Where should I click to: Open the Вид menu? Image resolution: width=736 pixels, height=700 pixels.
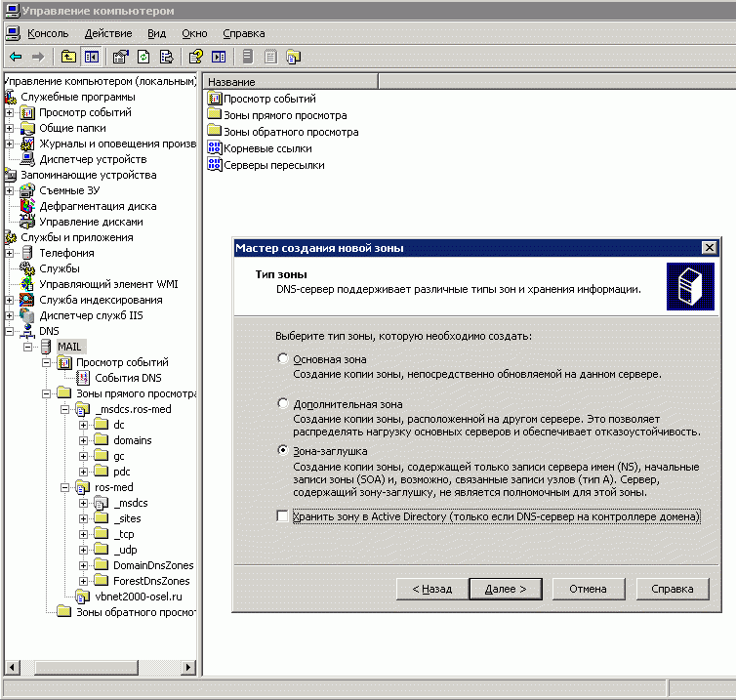[157, 33]
